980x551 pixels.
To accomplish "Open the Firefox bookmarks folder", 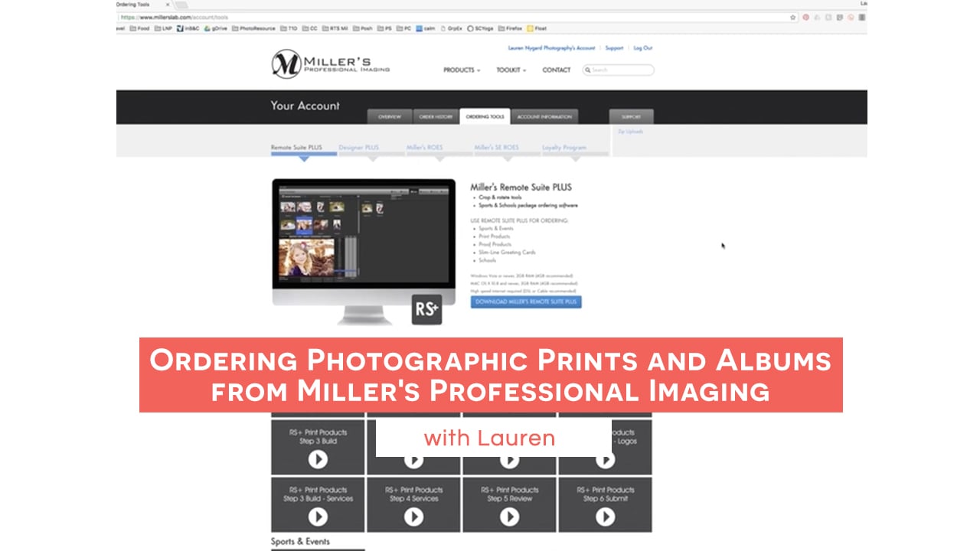I will click(510, 28).
